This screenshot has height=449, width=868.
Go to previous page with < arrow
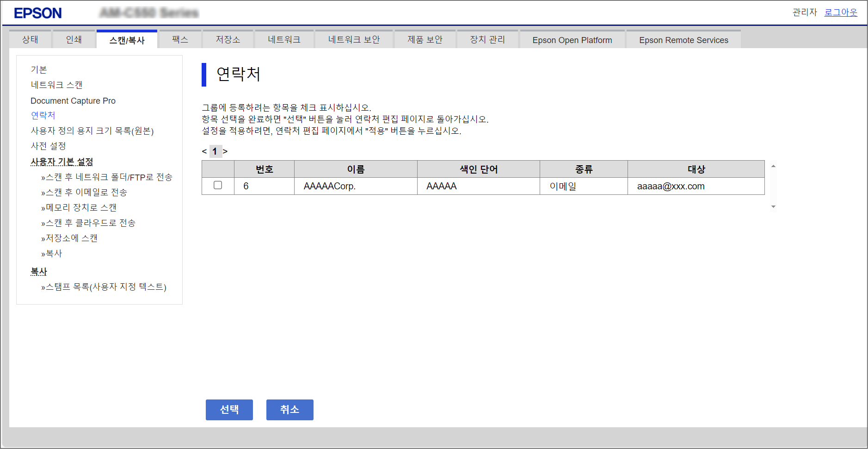click(204, 151)
